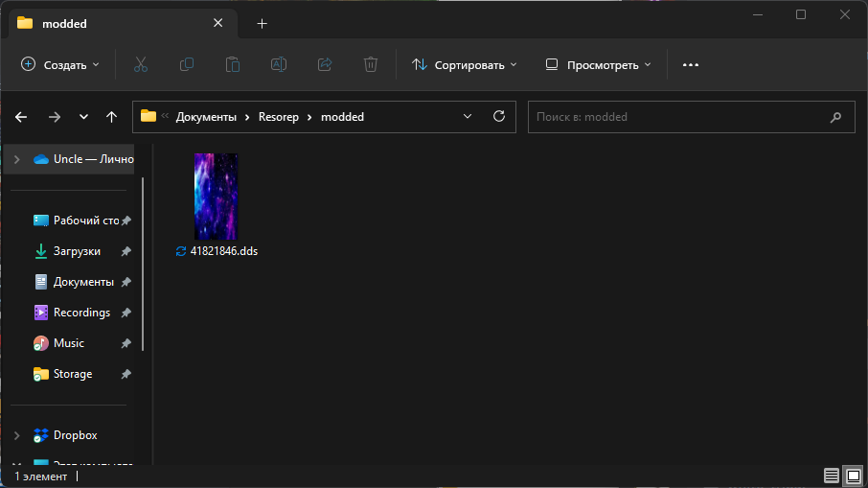Open the Просмотреть dropdown
The image size is (868, 488).
tap(598, 65)
